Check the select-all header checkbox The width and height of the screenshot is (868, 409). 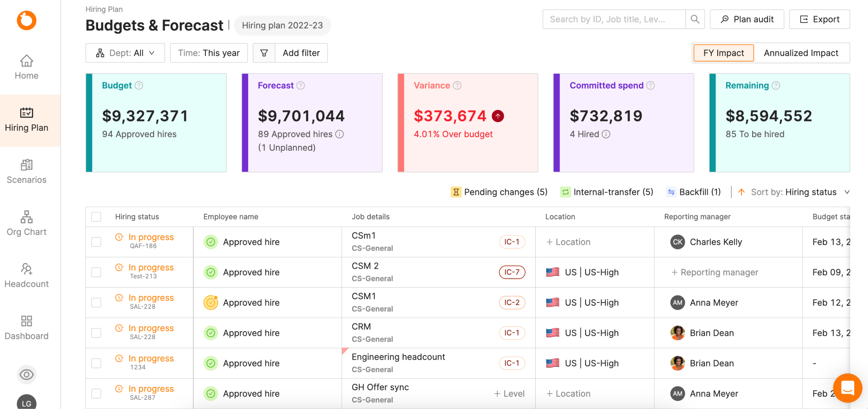click(96, 217)
